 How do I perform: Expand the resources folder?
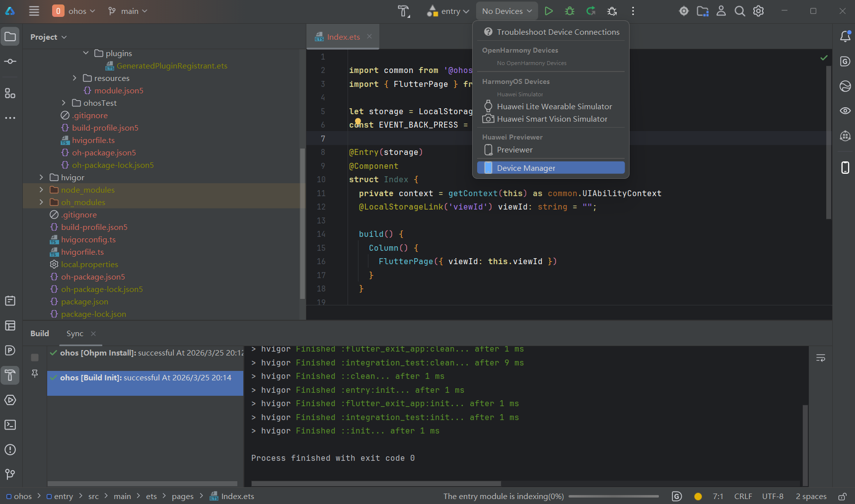click(74, 78)
